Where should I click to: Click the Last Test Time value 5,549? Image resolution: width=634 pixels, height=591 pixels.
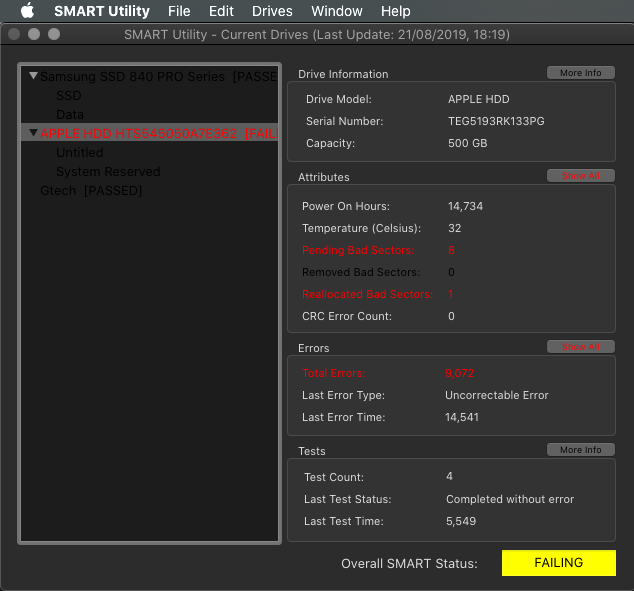461,521
